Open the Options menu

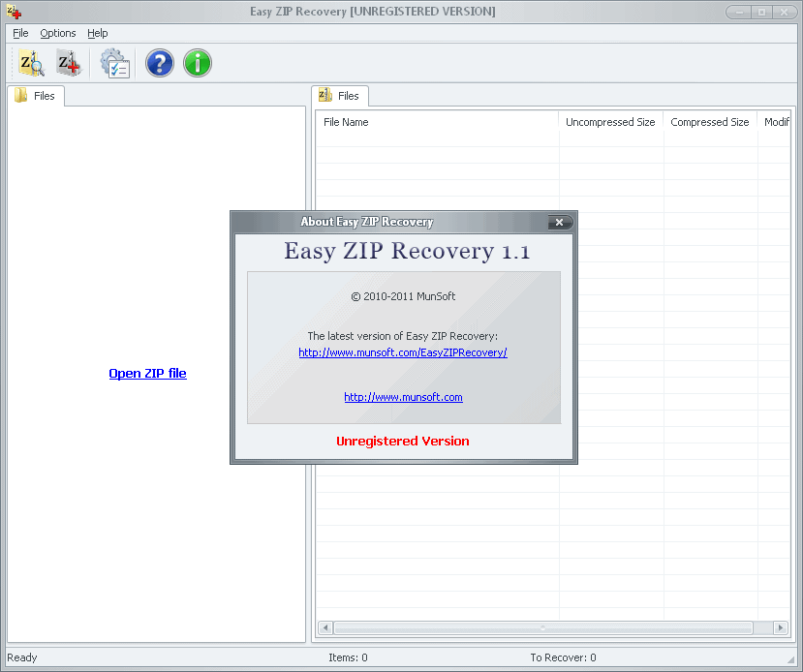[x=57, y=33]
